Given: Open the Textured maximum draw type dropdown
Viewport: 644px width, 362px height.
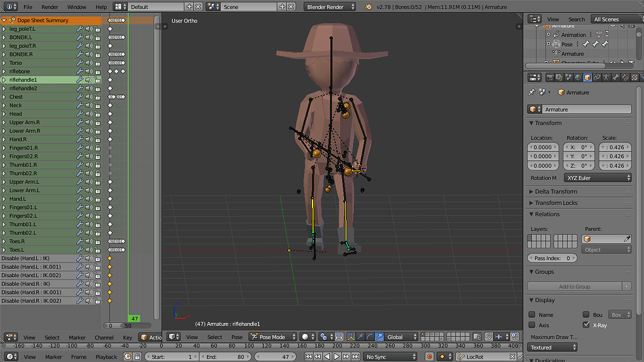Looking at the screenshot, I should tap(552, 347).
